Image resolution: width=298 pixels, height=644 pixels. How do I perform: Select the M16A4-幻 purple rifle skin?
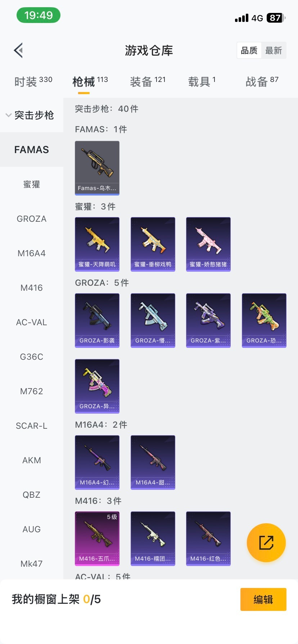(x=97, y=463)
